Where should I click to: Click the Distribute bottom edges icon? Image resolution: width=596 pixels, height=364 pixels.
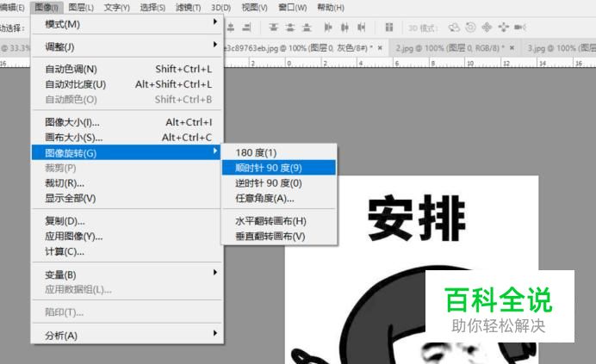[x=307, y=28]
